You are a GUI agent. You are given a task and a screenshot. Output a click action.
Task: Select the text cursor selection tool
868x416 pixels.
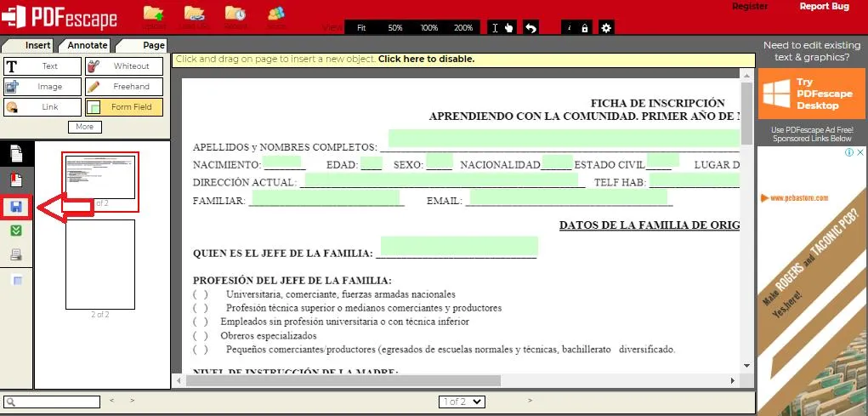tap(496, 28)
